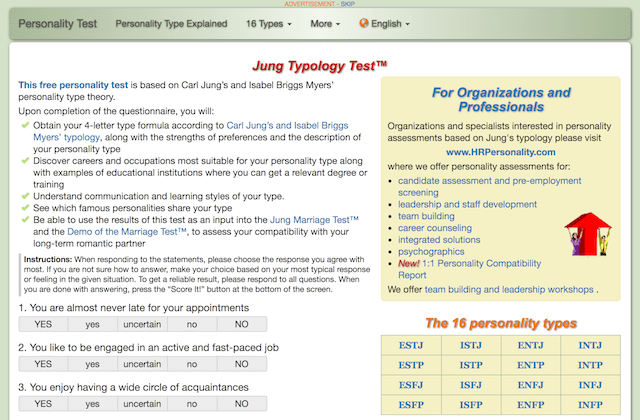Open team building link in list
The width and height of the screenshot is (640, 420).
[x=426, y=216]
